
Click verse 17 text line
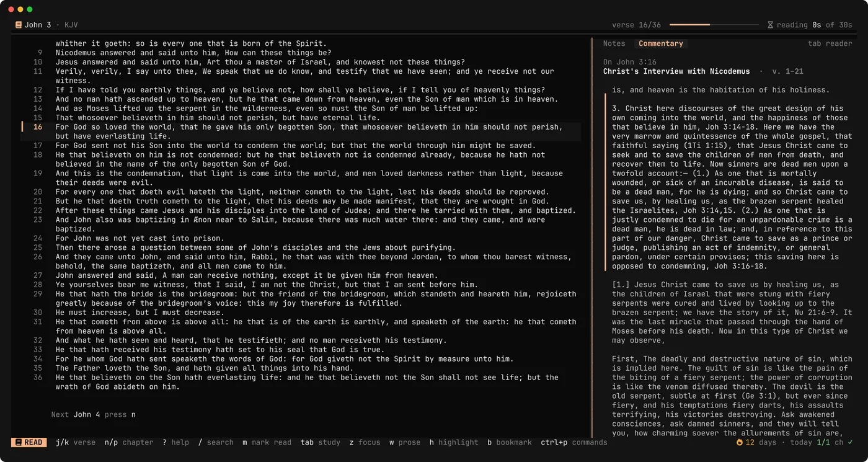pos(295,146)
